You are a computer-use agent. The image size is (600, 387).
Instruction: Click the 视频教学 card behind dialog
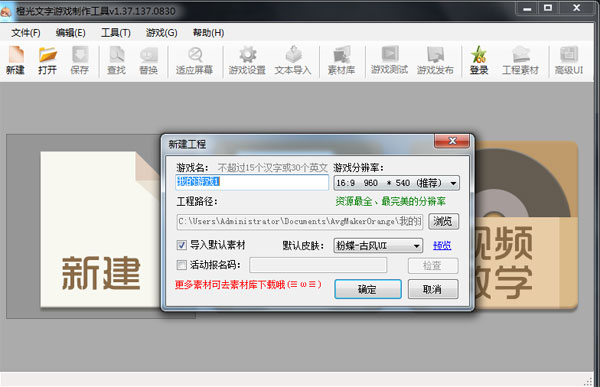525,225
